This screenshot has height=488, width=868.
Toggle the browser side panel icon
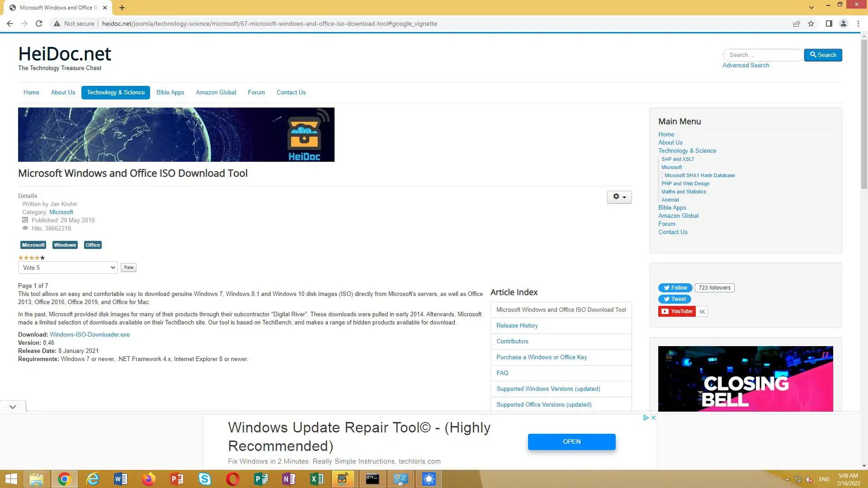tap(829, 23)
